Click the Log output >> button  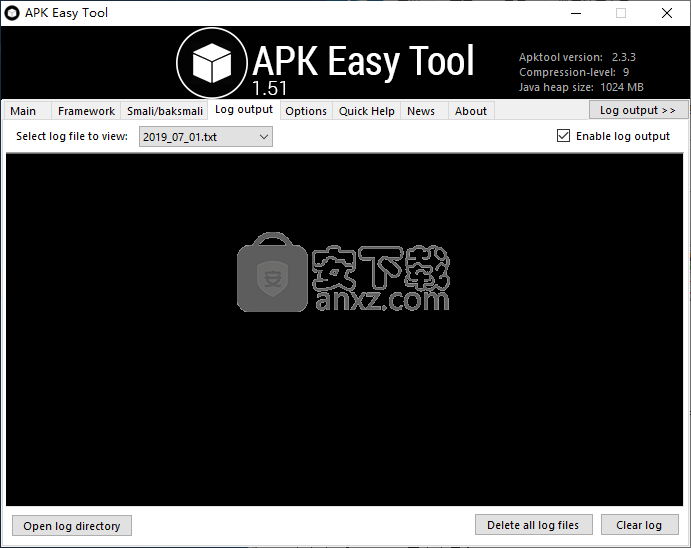click(638, 110)
